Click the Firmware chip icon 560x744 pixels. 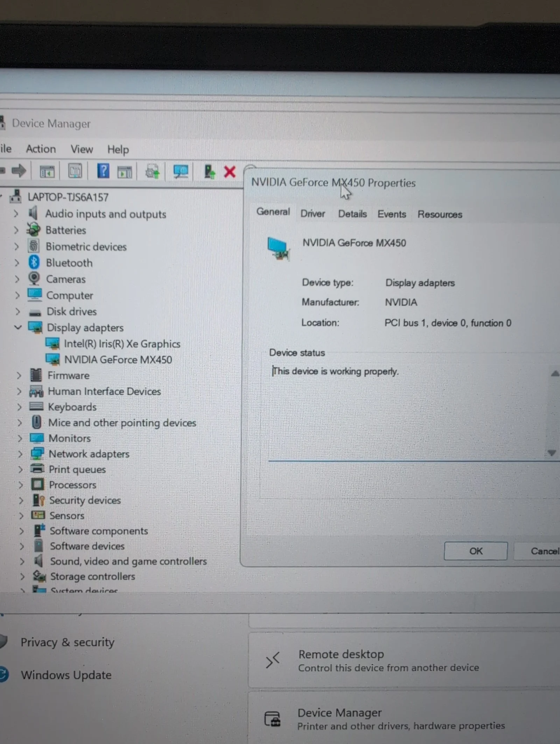click(x=36, y=375)
